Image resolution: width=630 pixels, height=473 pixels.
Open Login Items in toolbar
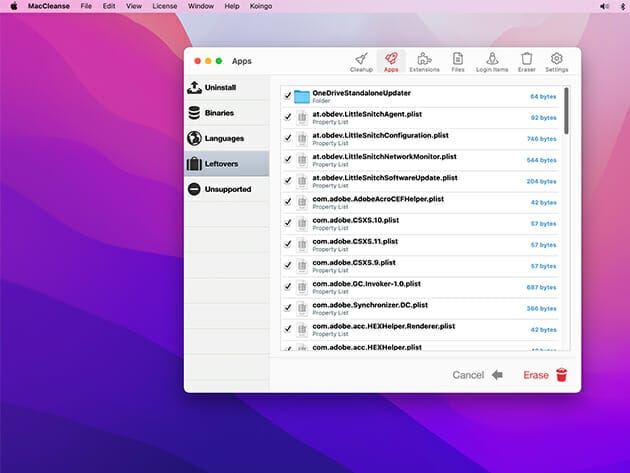tap(491, 62)
